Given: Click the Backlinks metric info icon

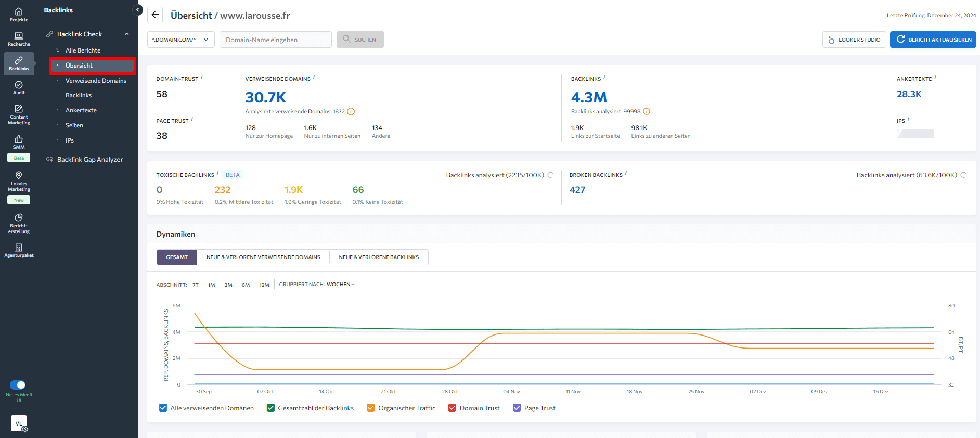Looking at the screenshot, I should point(604,77).
